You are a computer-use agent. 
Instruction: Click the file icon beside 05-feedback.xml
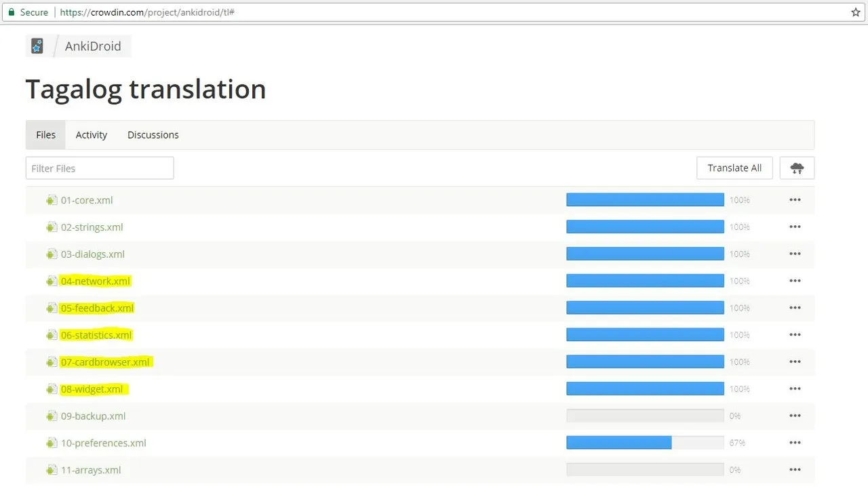point(52,308)
